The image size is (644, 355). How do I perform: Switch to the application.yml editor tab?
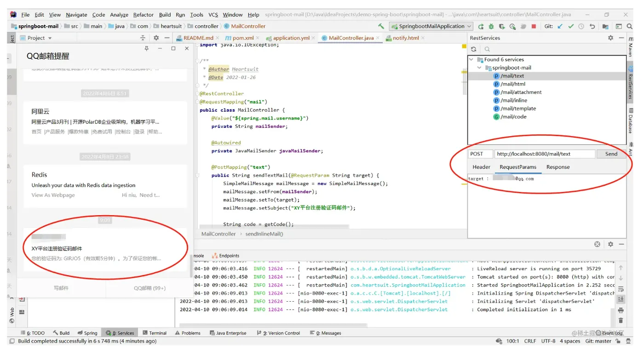point(290,38)
